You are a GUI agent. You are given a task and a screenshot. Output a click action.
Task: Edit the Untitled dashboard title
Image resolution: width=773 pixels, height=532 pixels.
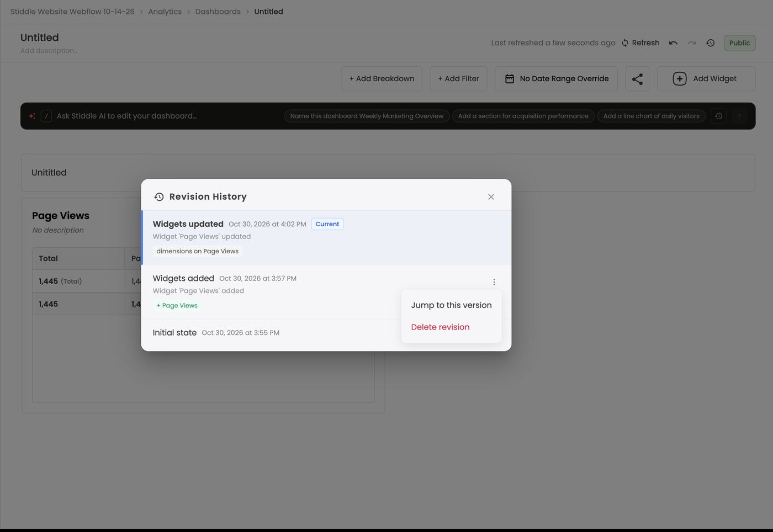39,38
